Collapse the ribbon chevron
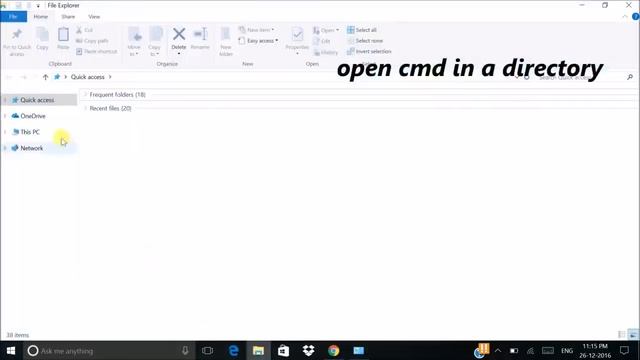 [625, 17]
